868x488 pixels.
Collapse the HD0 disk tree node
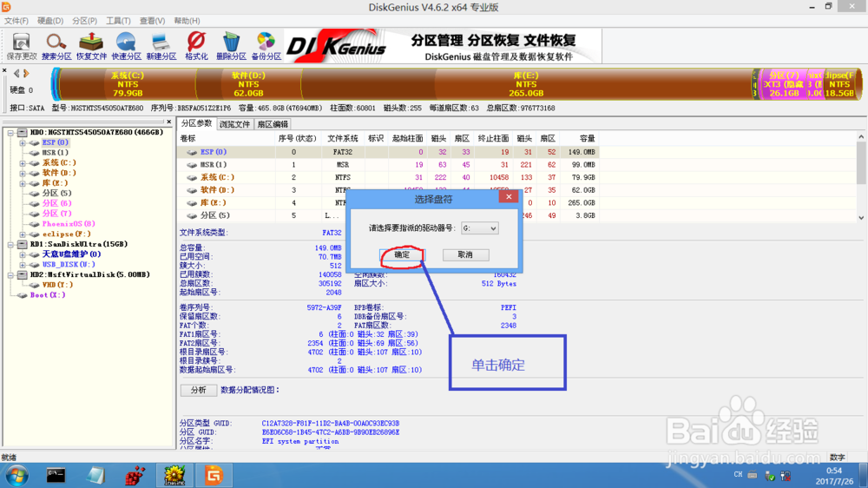coord(10,132)
